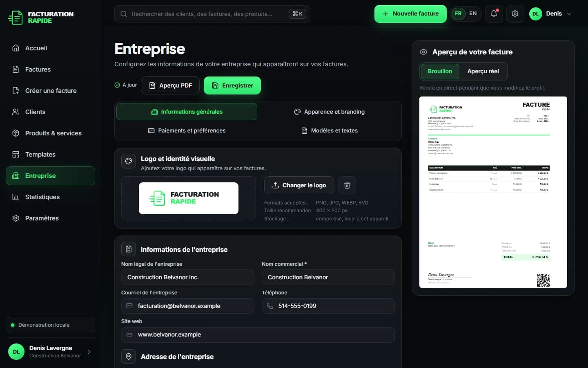This screenshot has height=368, width=588.
Task: Click the phone icon in Téléphone field
Action: point(270,306)
